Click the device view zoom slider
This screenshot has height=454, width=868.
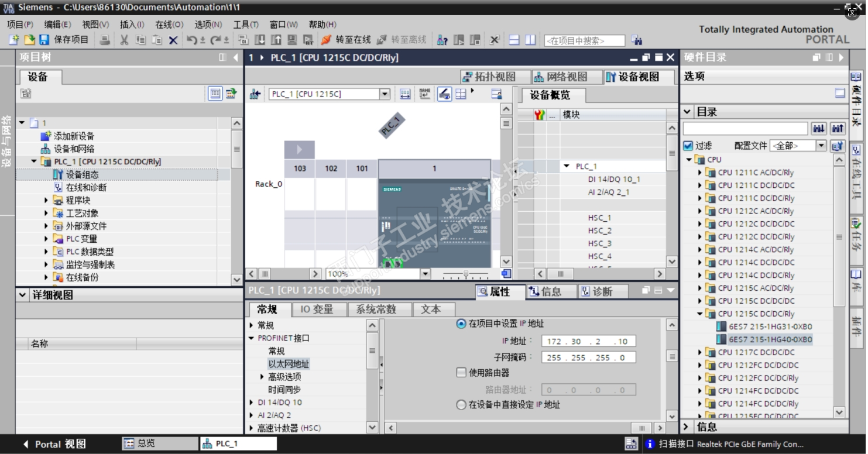[x=465, y=274]
